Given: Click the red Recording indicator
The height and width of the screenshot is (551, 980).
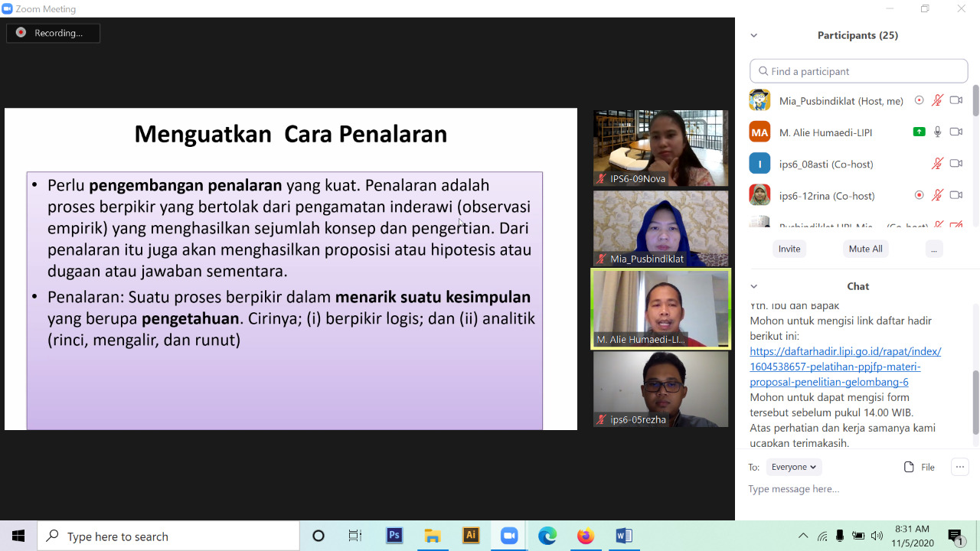Looking at the screenshot, I should [21, 33].
